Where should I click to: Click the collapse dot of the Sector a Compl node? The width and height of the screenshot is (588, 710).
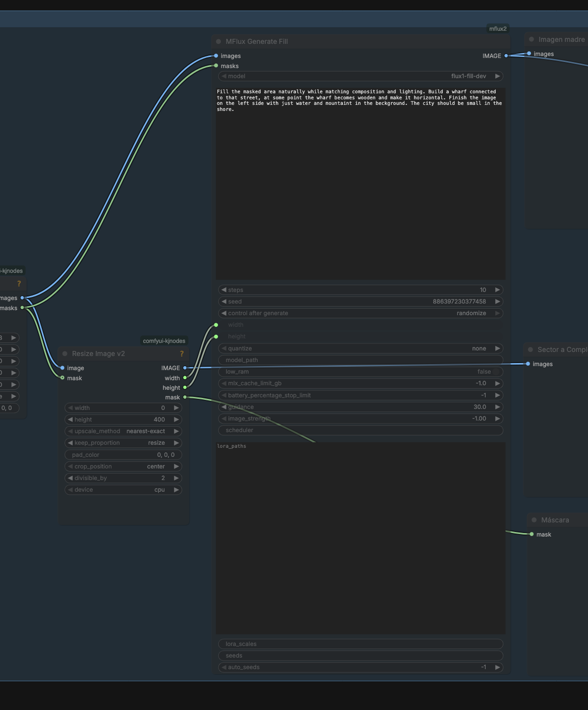pyautogui.click(x=530, y=349)
